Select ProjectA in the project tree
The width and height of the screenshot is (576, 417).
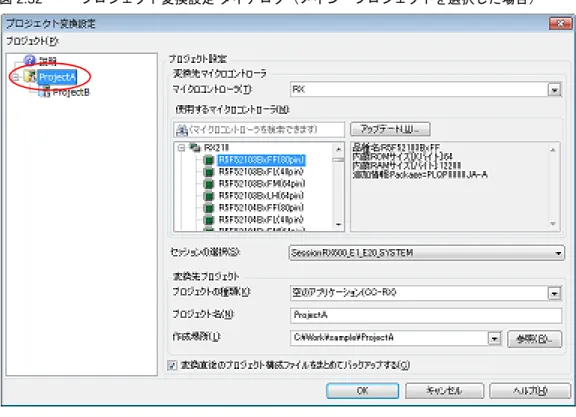pos(57,77)
